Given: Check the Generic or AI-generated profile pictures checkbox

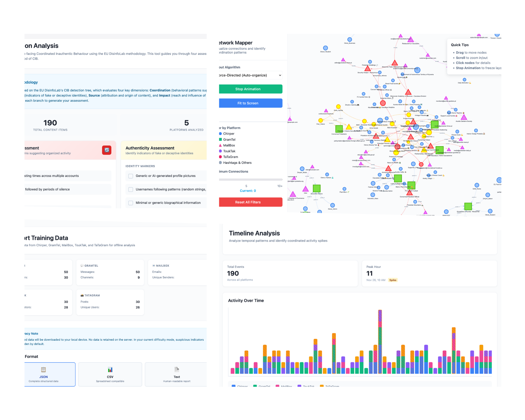Looking at the screenshot, I should coord(131,176).
